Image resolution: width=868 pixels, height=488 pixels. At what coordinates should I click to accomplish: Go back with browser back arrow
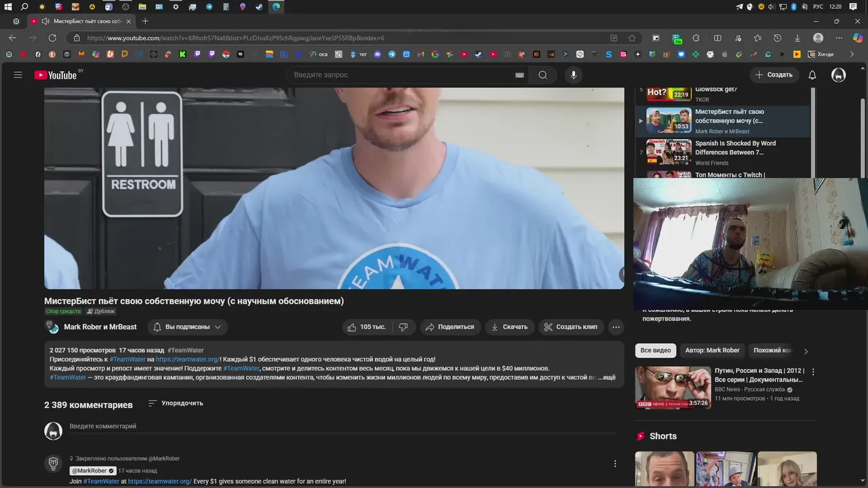coord(12,38)
